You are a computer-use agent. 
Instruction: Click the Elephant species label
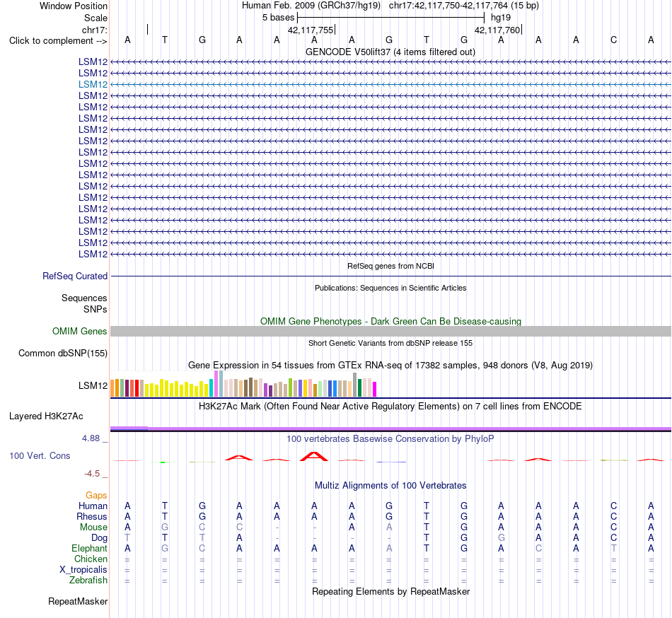[89, 548]
